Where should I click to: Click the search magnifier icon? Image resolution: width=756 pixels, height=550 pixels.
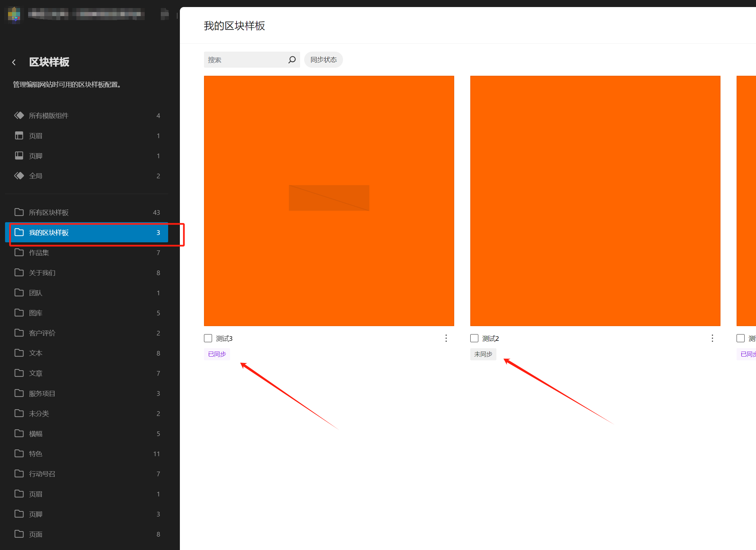pyautogui.click(x=292, y=60)
